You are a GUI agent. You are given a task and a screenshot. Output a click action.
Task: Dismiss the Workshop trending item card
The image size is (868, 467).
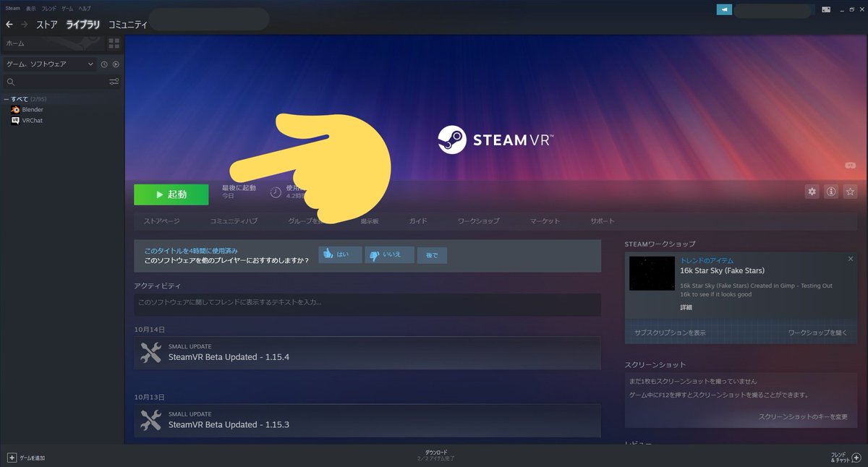(851, 259)
